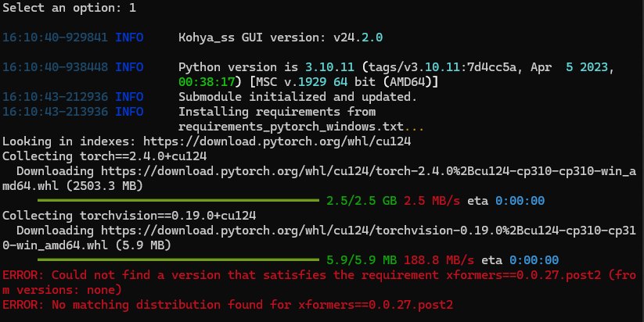Image resolution: width=644 pixels, height=322 pixels.
Task: Click the requirements_pytorch_windows.txt filename
Action: click(291, 127)
